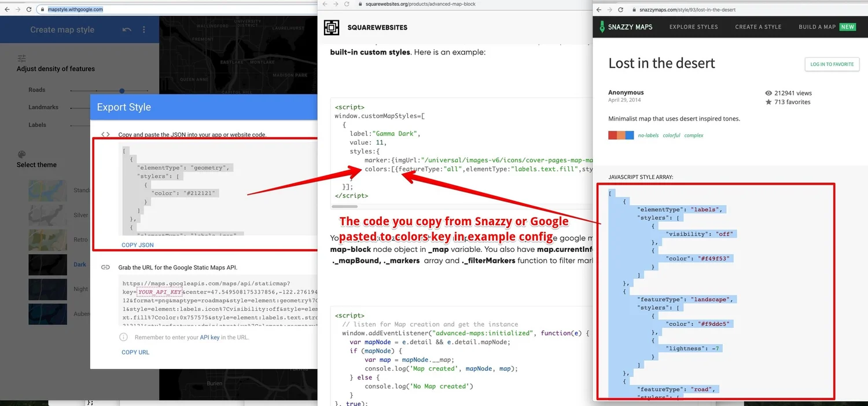Click the LOG IN TO FAVORITE button
868x406 pixels.
pos(832,64)
